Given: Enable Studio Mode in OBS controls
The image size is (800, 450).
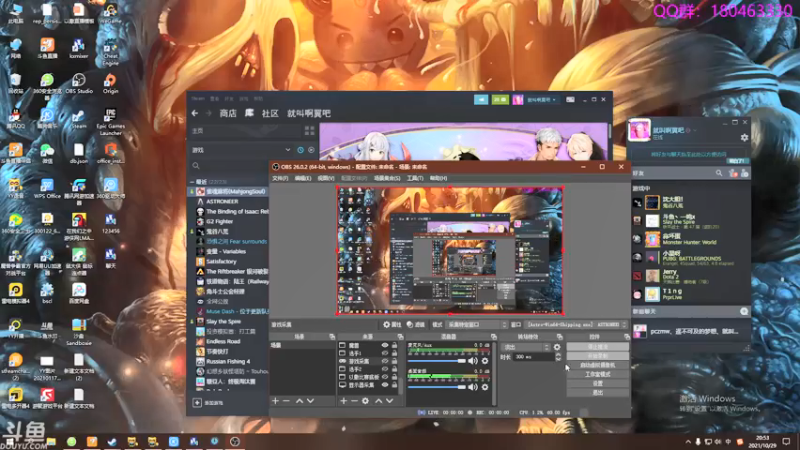Looking at the screenshot, I should 597,374.
